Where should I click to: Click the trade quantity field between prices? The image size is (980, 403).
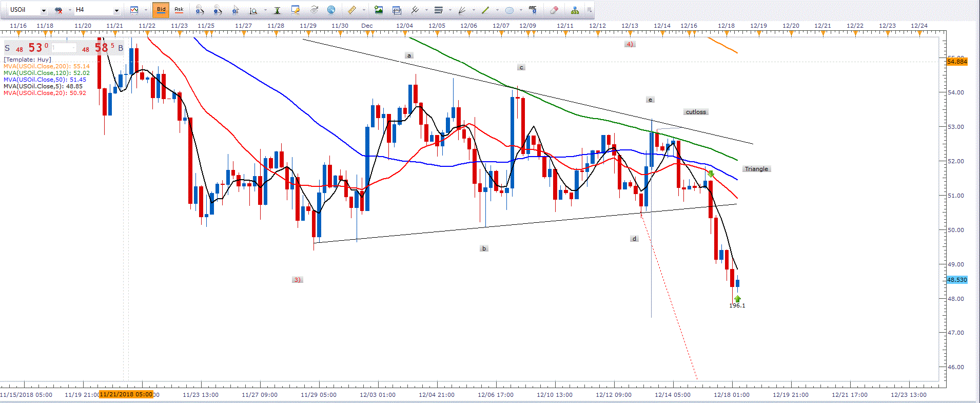coord(65,48)
